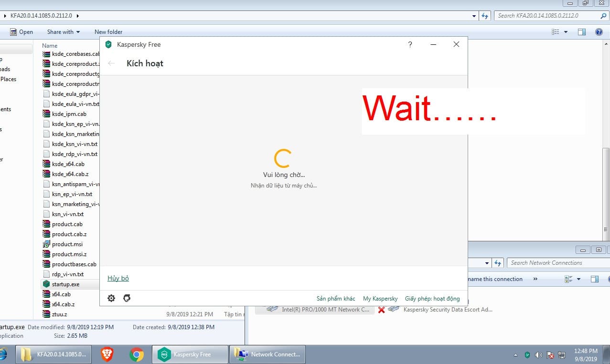Click the volume icon in system tray

click(539, 355)
